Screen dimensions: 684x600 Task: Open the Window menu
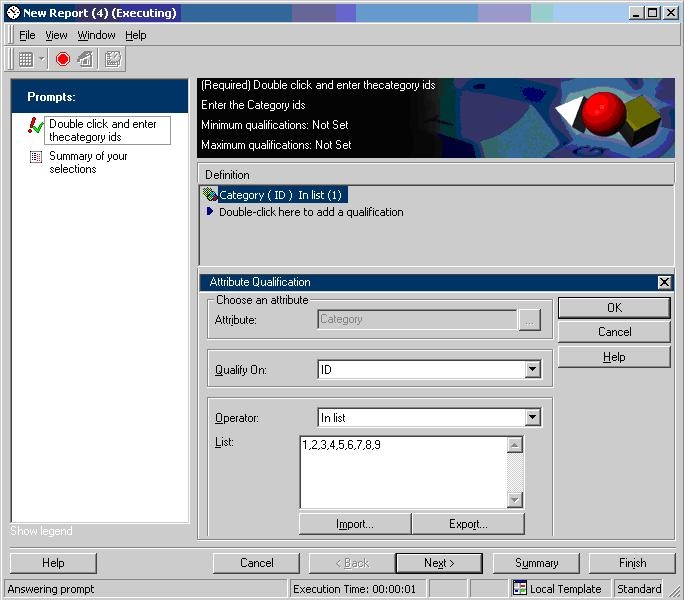(96, 35)
